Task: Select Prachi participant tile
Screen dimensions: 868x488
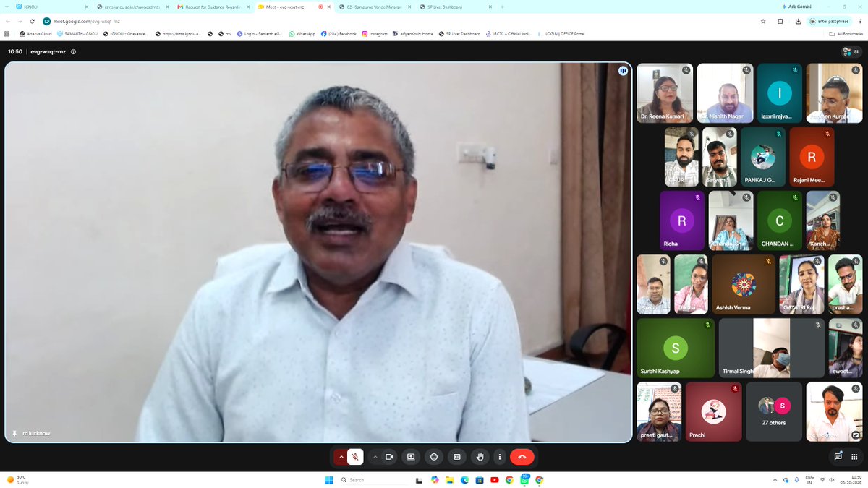Action: click(x=714, y=411)
